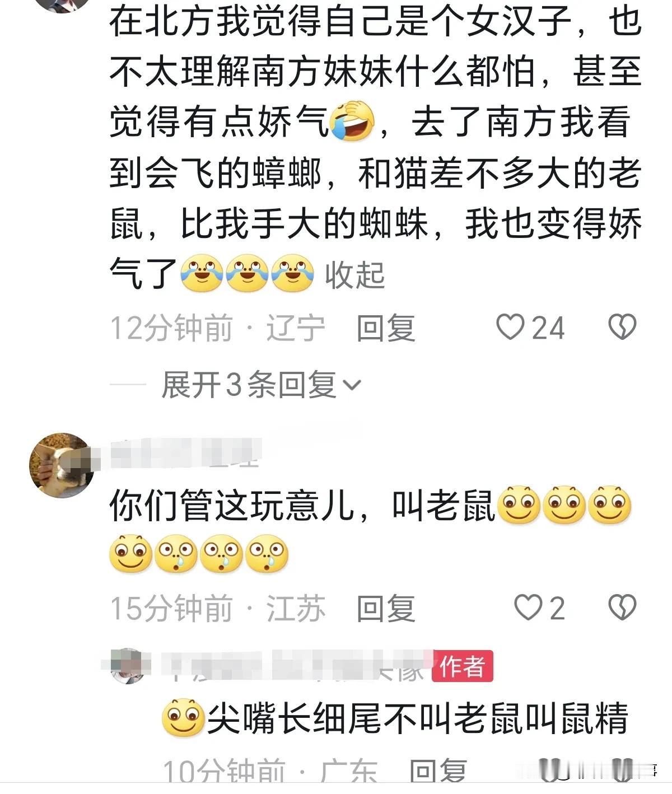Tap the smiling emoji before 尖嘴长细尾

coord(183,718)
